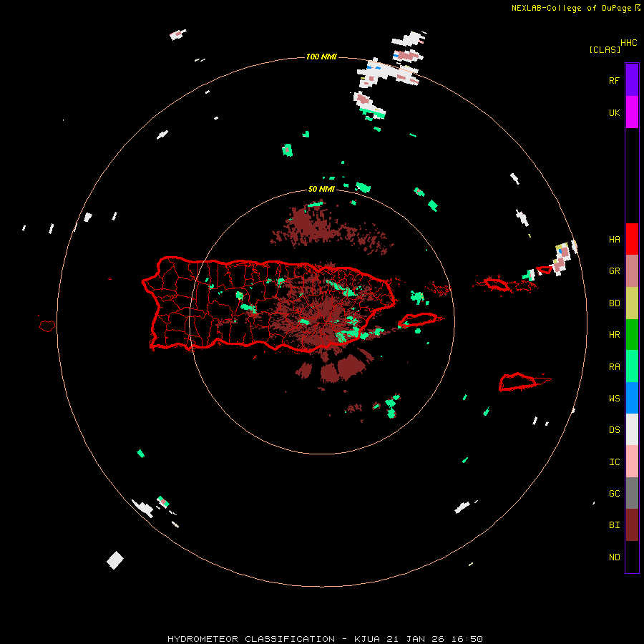Click the white DS legend swatch
644x644 pixels.
coord(632,429)
